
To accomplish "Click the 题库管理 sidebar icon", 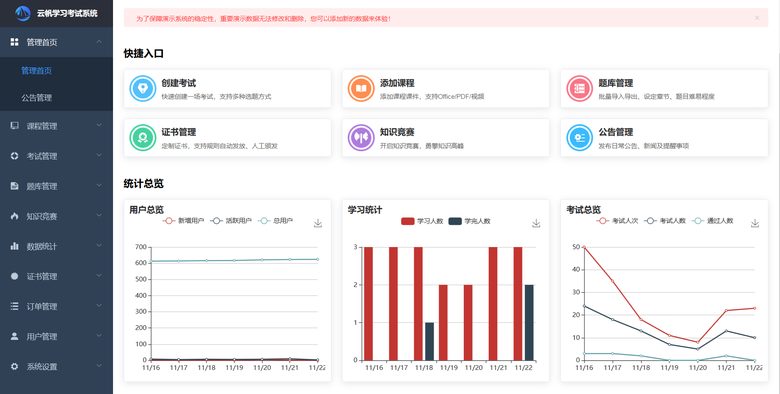I will [x=14, y=186].
